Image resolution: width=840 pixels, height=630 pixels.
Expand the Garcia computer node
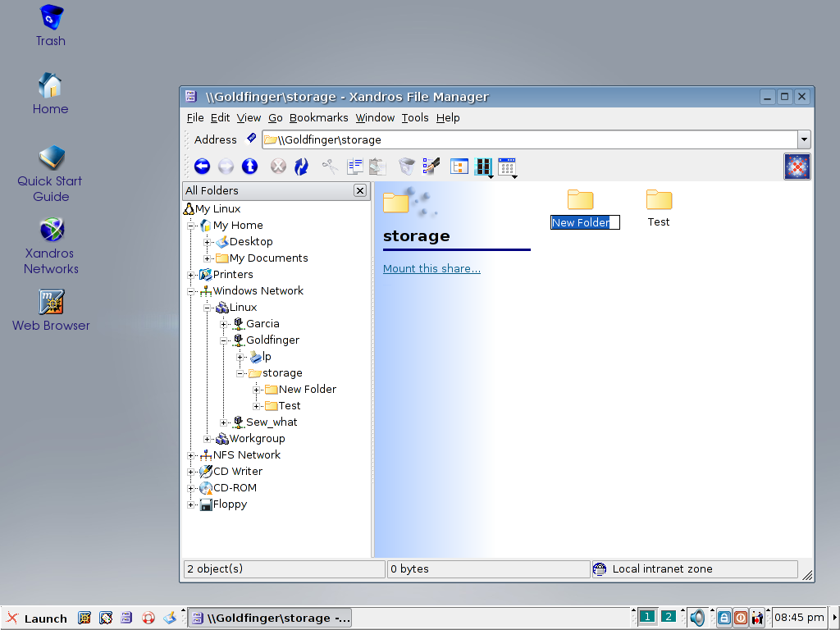tap(224, 324)
